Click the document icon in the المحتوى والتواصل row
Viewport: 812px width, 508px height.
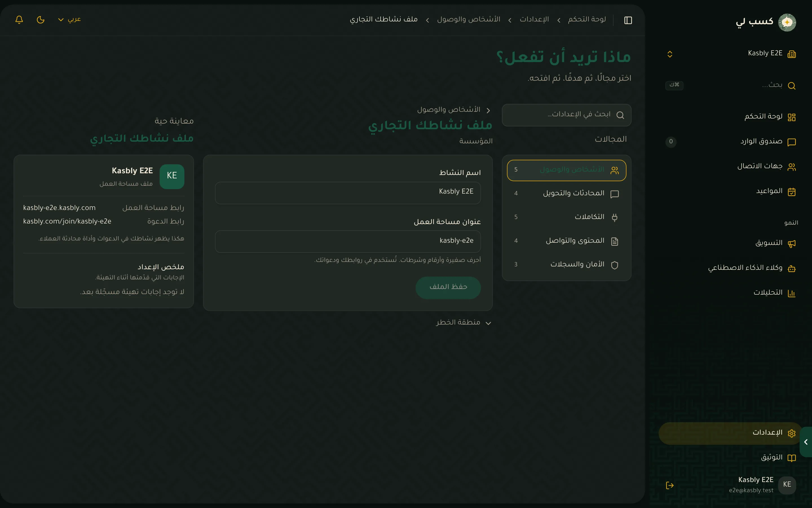614,242
